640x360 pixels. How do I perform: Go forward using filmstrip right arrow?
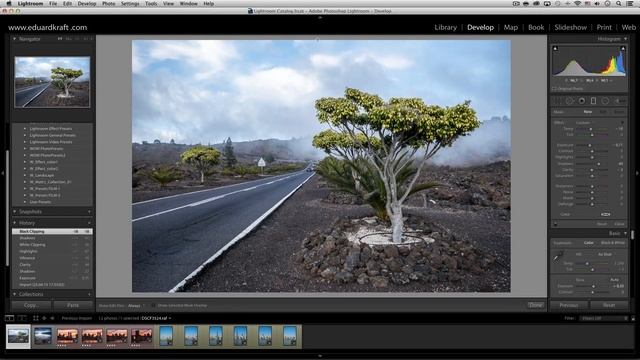[x=52, y=318]
